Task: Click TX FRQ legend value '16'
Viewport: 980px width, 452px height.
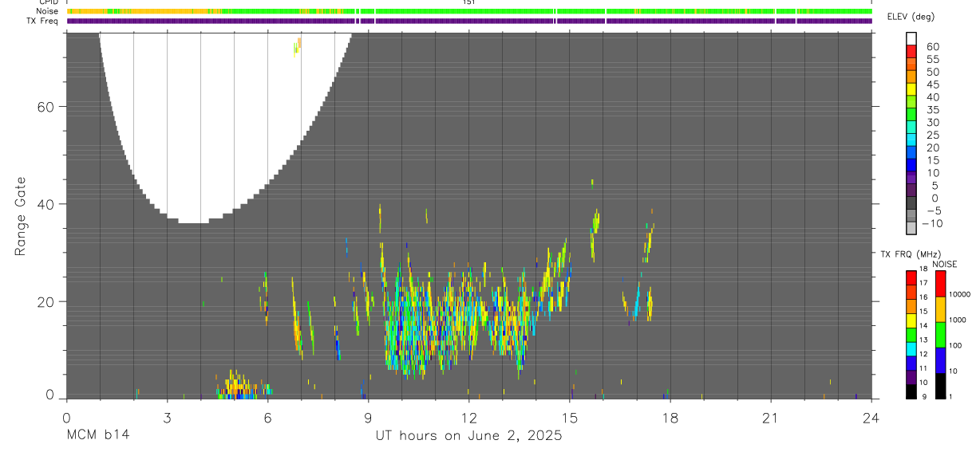Action: tap(923, 297)
